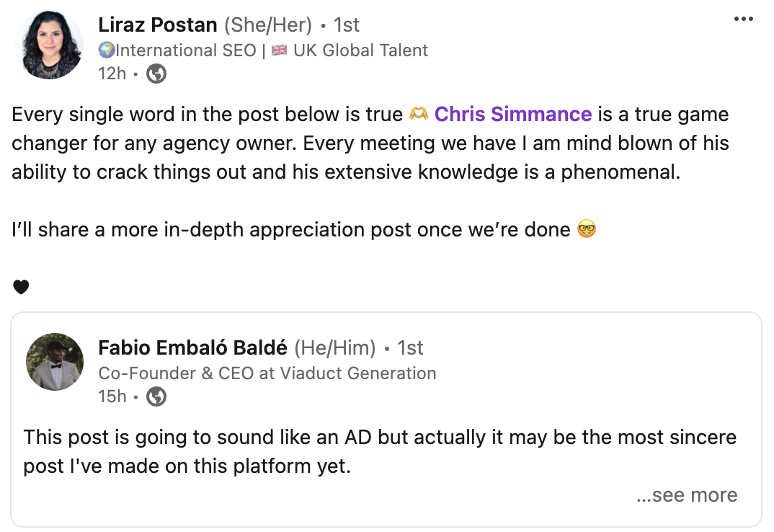774x532 pixels.
Task: Click the "Co-Founder & CEO at Viaduct Generation" headline
Action: tap(267, 373)
